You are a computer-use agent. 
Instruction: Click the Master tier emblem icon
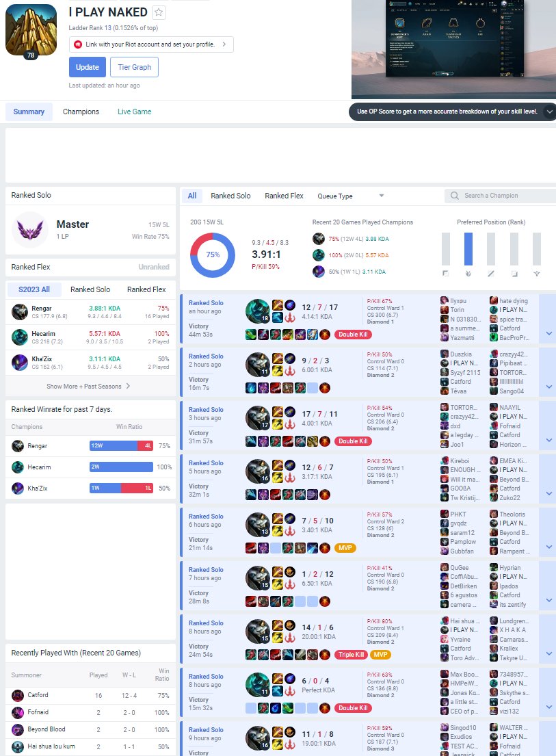[30, 230]
